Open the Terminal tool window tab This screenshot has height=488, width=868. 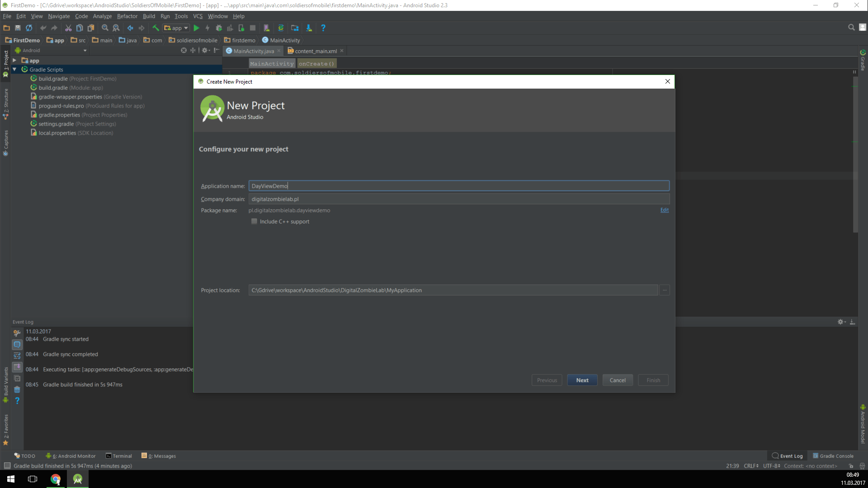pyautogui.click(x=119, y=456)
